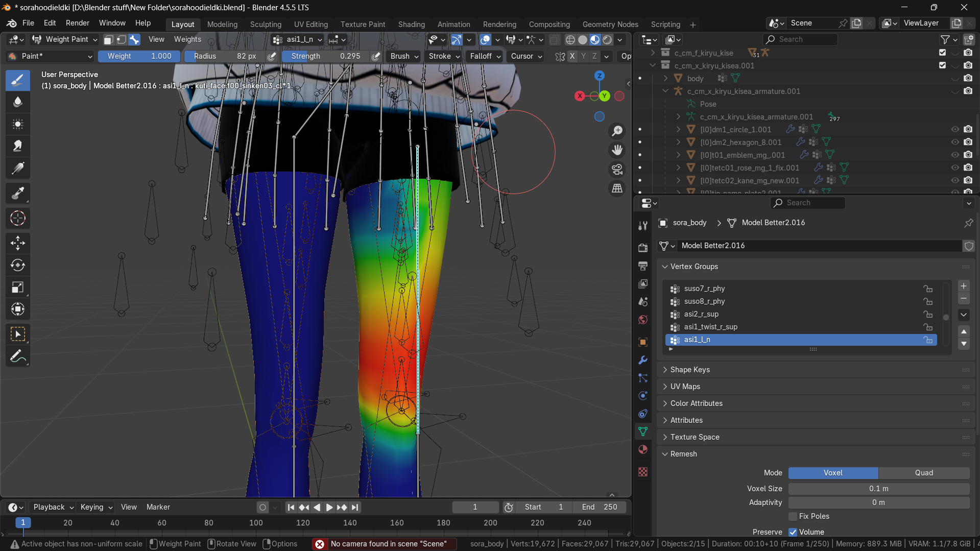Hide [I0]dm1_circle_1.001 in viewport
Screen dimensions: 980x551
pos(955,129)
